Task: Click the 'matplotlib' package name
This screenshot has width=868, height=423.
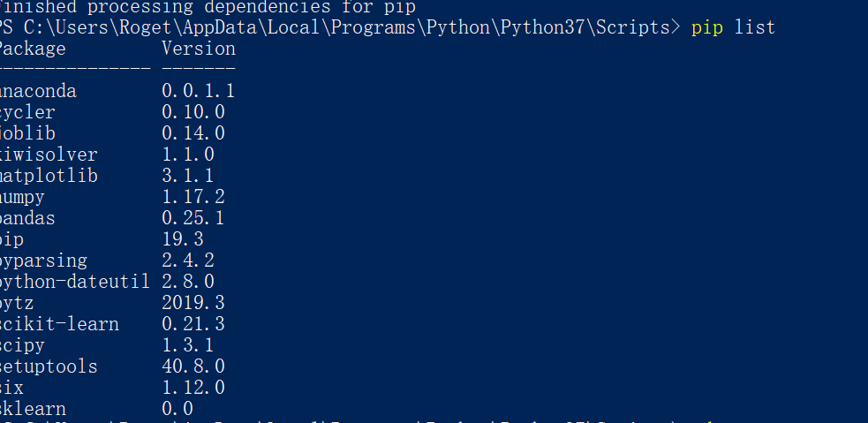Action: (x=49, y=176)
